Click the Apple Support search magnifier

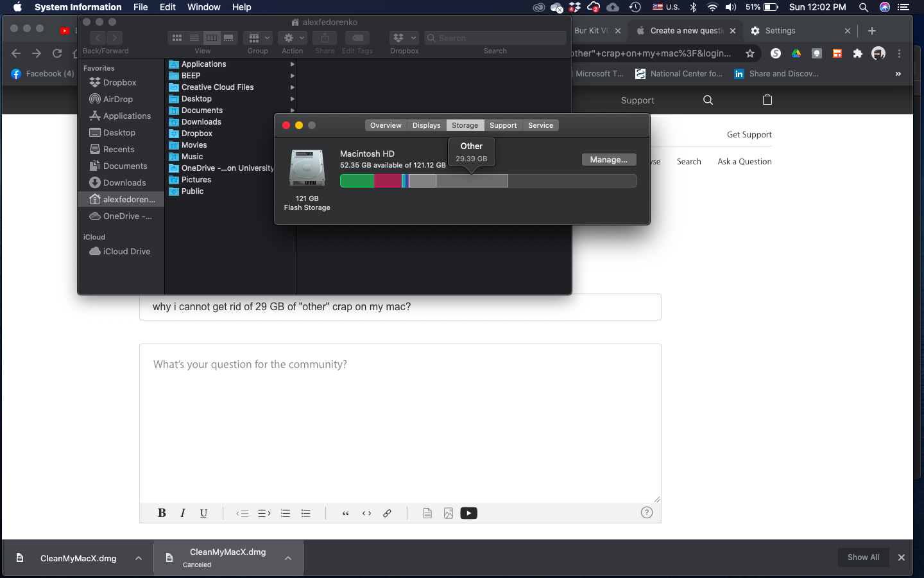(x=708, y=100)
